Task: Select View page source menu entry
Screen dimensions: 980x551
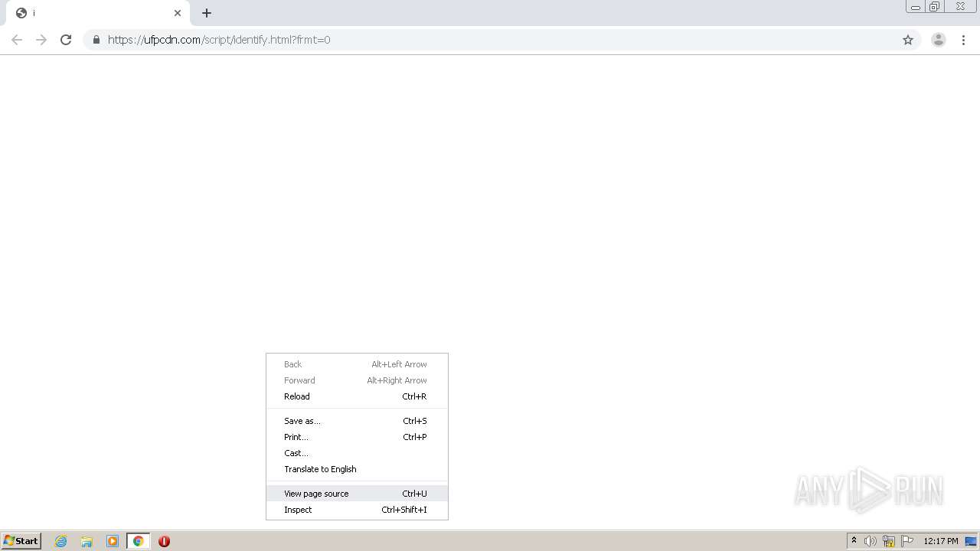Action: pyautogui.click(x=357, y=494)
